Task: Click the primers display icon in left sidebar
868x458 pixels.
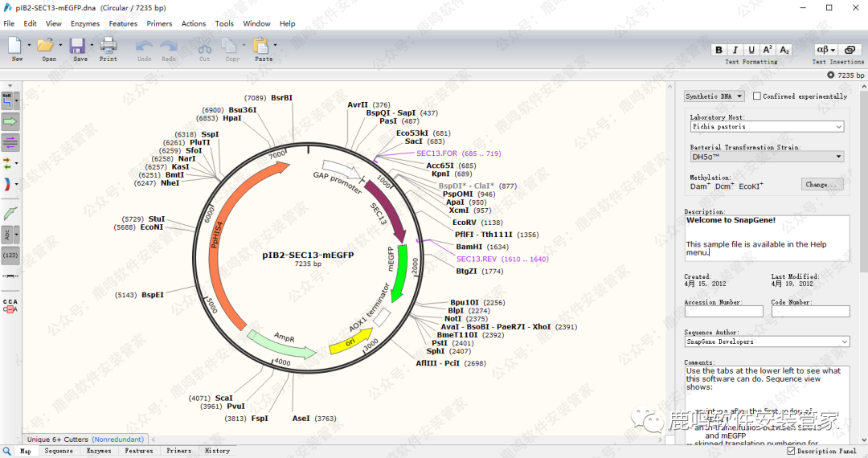Action: 10,143
